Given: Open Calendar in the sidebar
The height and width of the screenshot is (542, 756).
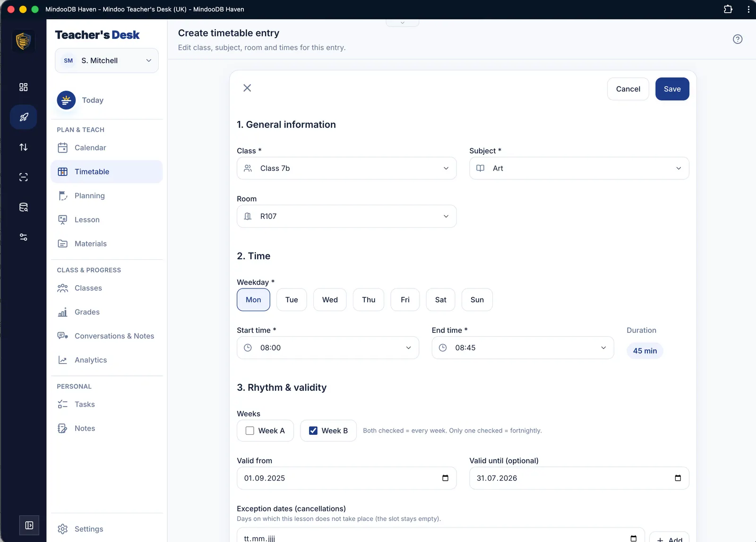Looking at the screenshot, I should pos(107,148).
